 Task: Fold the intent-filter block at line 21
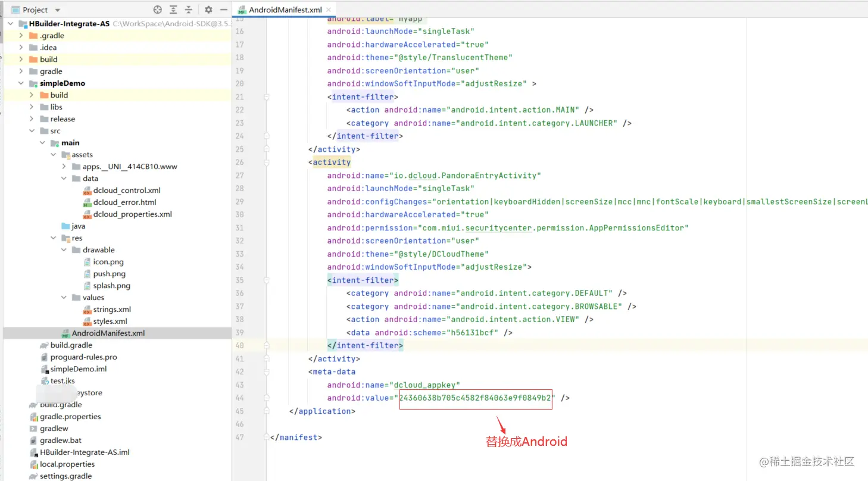click(267, 96)
